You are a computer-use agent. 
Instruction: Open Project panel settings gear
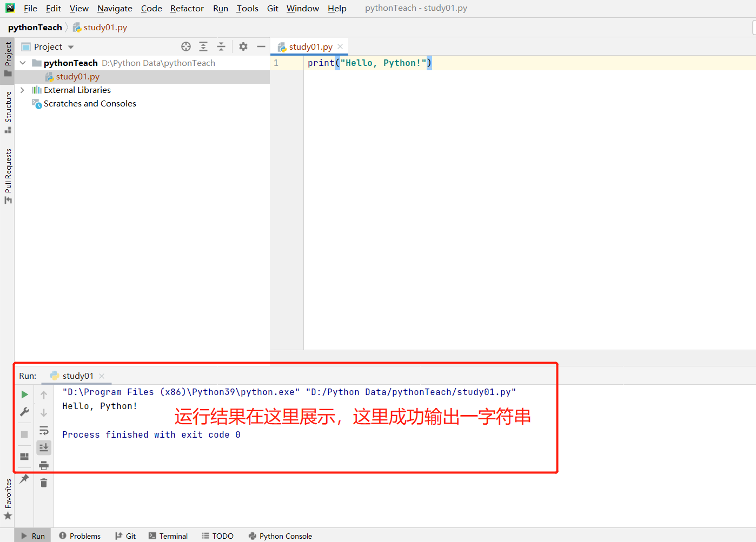(x=243, y=46)
